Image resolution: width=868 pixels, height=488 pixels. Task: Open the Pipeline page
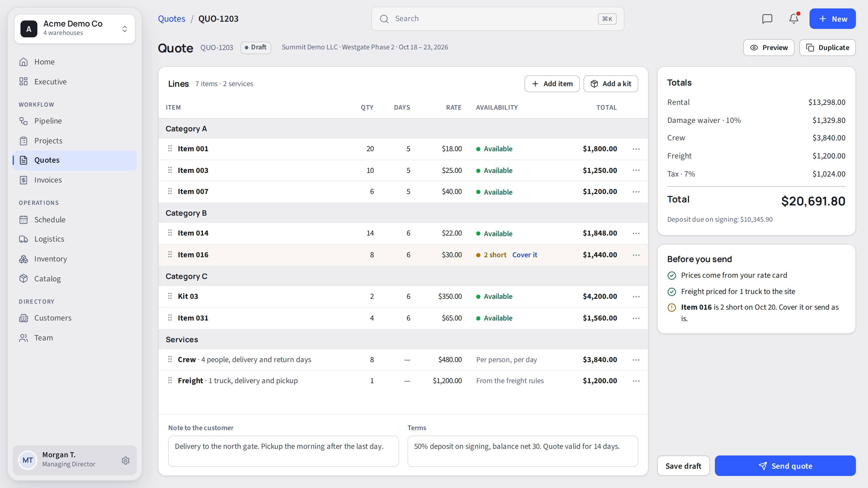pyautogui.click(x=75, y=121)
